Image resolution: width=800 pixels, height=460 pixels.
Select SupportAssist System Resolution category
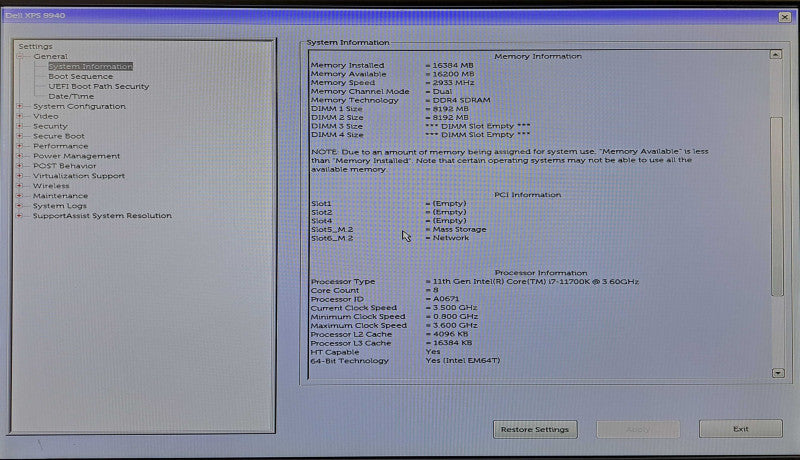point(102,216)
